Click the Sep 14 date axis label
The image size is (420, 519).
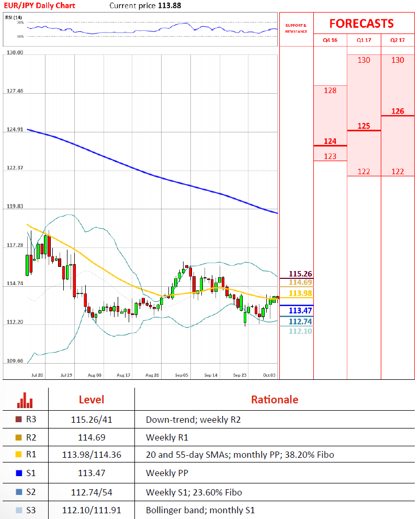click(x=211, y=375)
